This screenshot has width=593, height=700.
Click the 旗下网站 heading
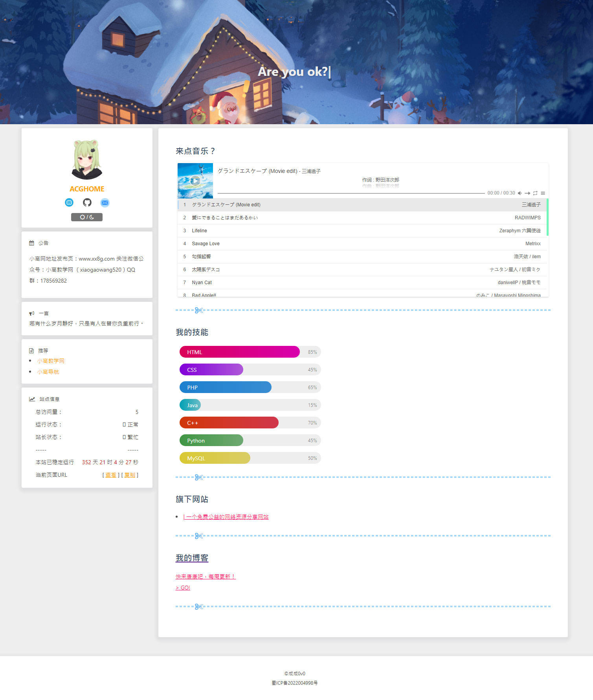pyautogui.click(x=192, y=499)
